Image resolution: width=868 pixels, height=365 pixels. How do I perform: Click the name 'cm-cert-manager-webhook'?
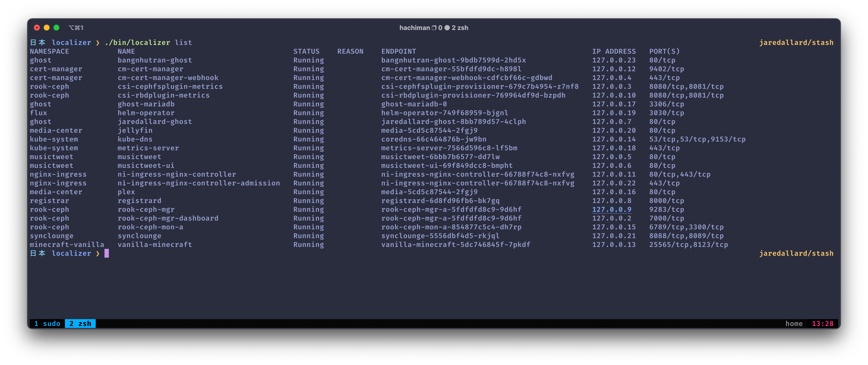168,77
